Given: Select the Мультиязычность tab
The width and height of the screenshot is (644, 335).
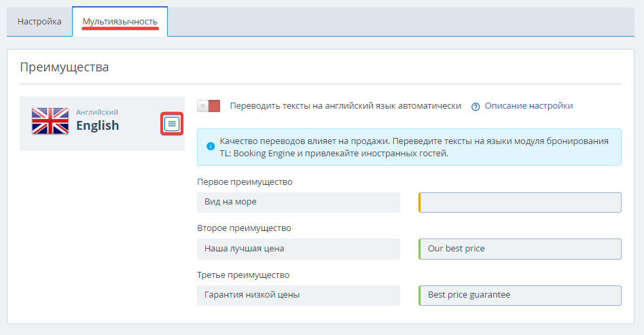Looking at the screenshot, I should point(120,21).
